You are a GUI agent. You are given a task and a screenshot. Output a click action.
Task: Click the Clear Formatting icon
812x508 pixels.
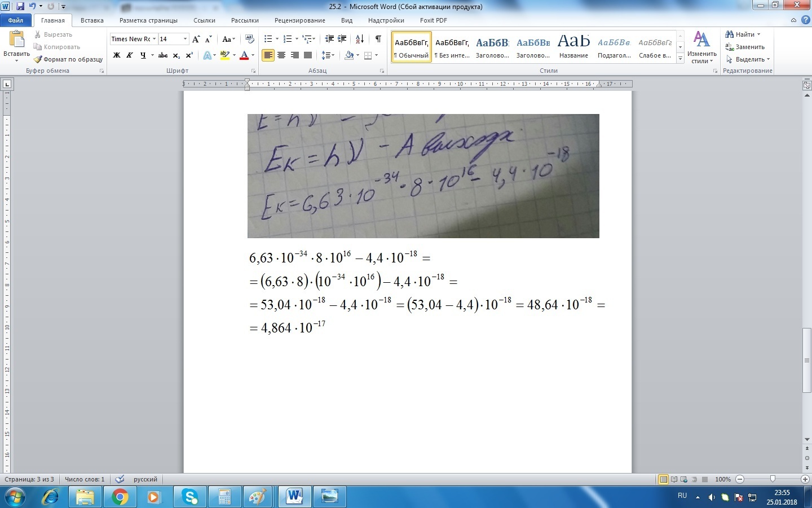click(x=250, y=39)
